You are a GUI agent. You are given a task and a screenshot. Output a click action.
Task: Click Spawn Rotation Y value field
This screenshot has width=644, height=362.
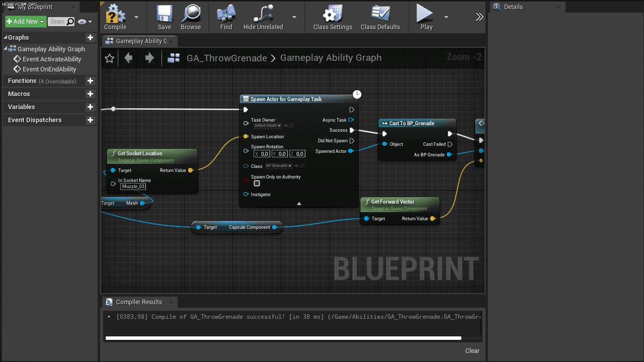coord(279,154)
